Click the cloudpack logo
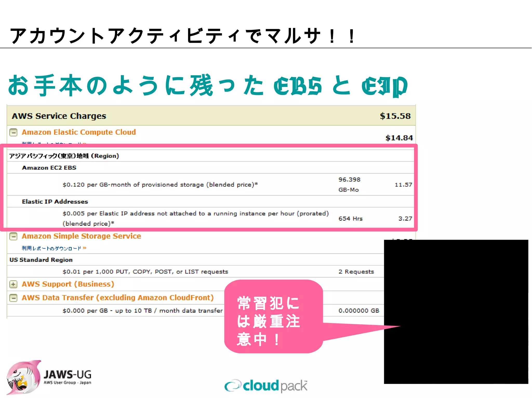532x398 pixels. tap(266, 386)
